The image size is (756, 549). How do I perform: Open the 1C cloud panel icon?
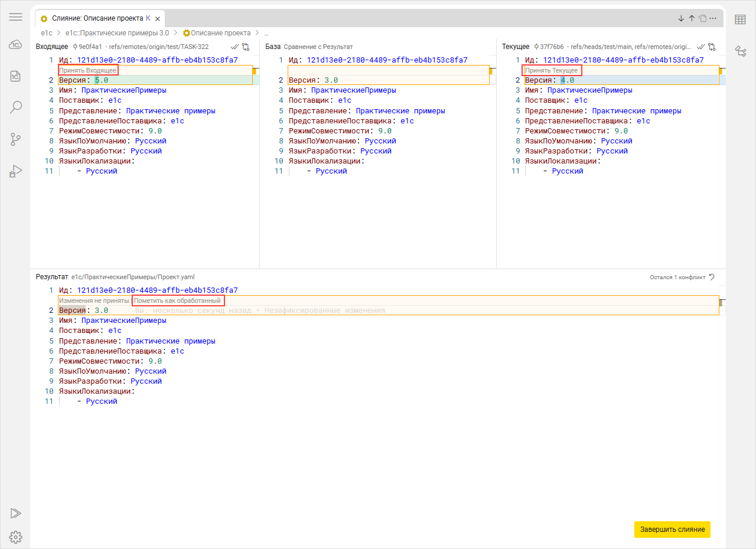click(x=16, y=45)
